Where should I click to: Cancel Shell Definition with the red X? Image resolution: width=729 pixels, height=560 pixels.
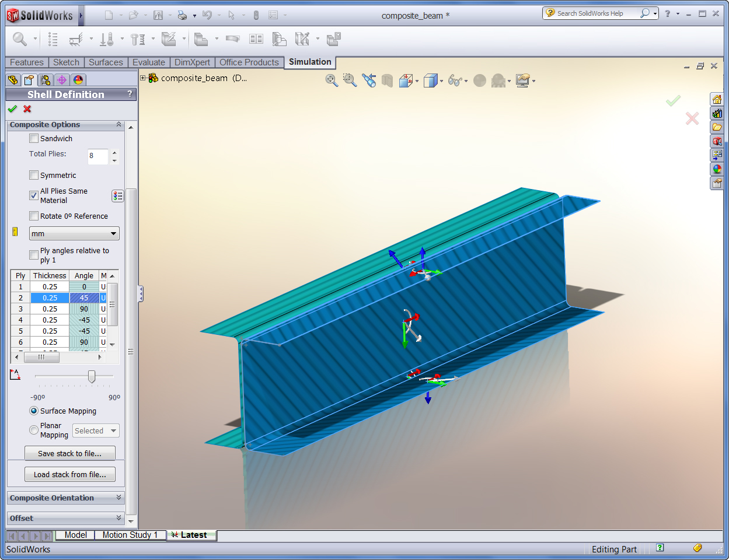(x=27, y=109)
